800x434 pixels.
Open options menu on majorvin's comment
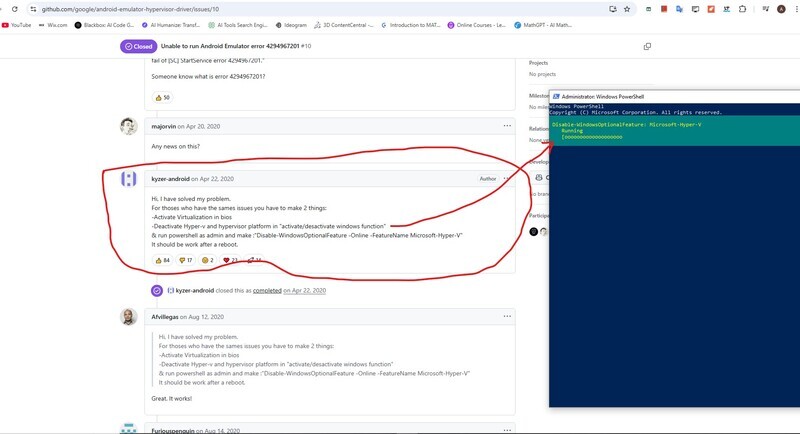click(x=507, y=126)
